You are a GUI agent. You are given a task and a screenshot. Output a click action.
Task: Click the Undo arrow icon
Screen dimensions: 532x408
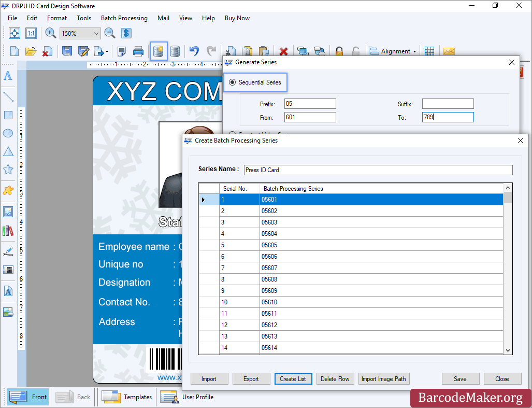pos(194,51)
